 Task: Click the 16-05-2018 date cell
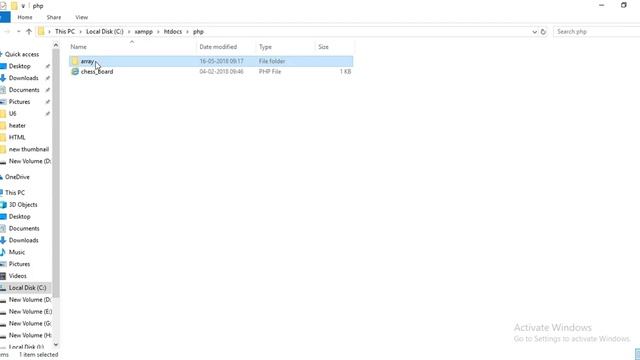click(x=221, y=61)
